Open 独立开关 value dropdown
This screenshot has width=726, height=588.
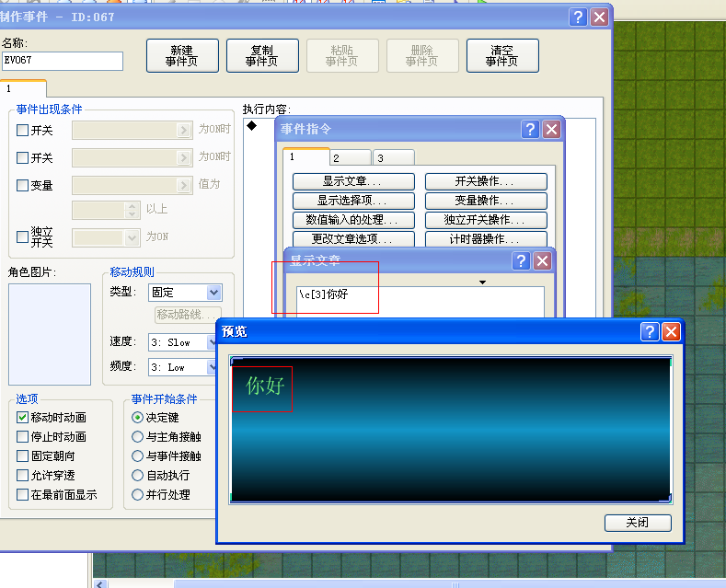point(132,238)
